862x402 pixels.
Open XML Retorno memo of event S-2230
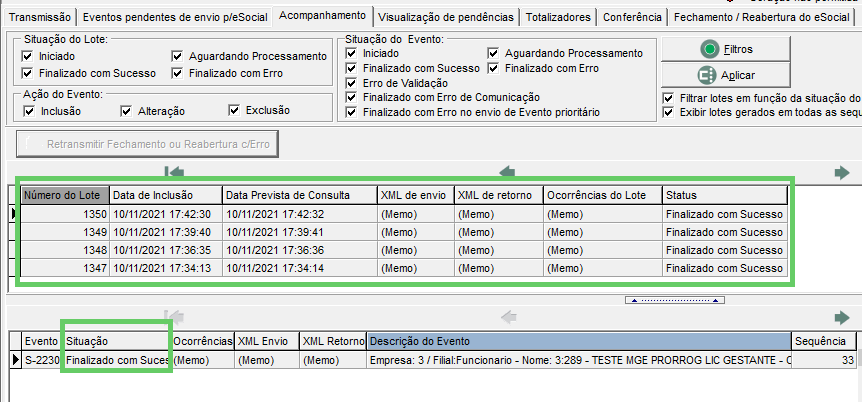(332, 361)
